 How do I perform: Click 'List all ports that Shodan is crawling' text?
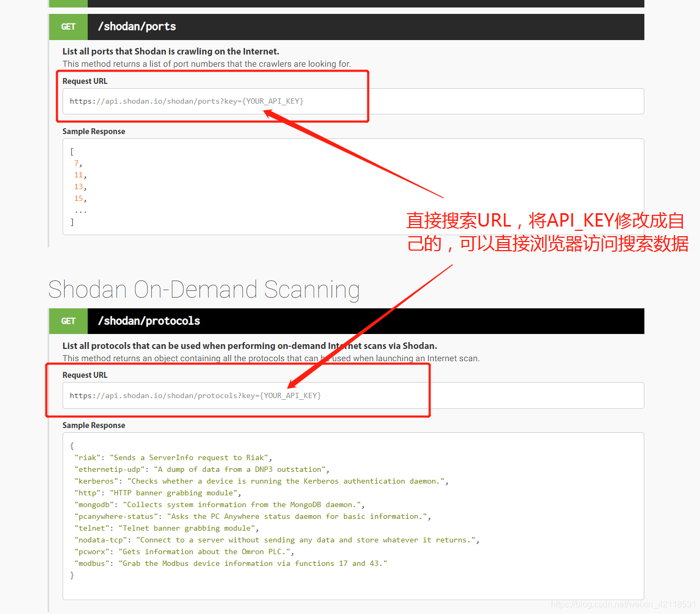(x=171, y=51)
